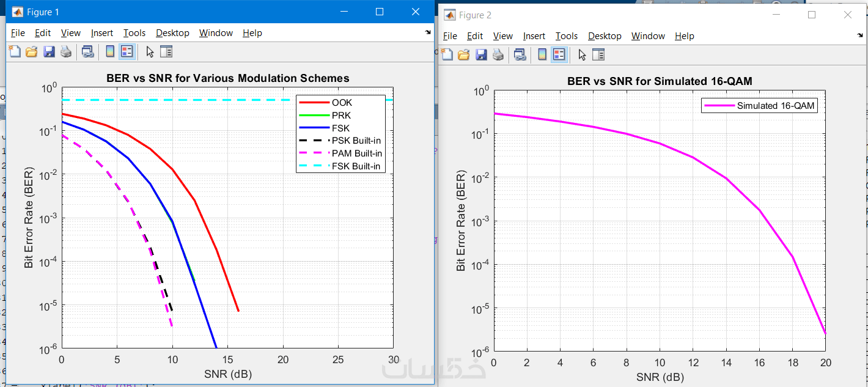Click Open File icon in Figure 1 toolbar
The width and height of the screenshot is (868, 387).
[31, 52]
